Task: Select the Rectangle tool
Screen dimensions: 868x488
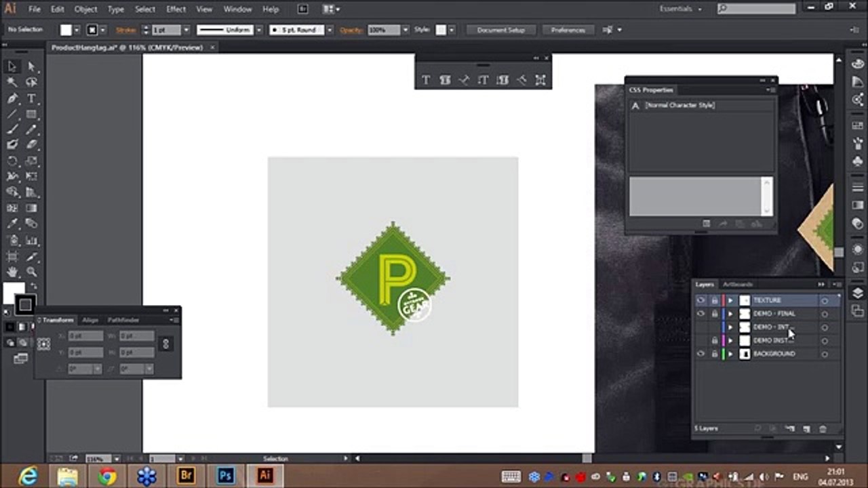Action: 31,114
